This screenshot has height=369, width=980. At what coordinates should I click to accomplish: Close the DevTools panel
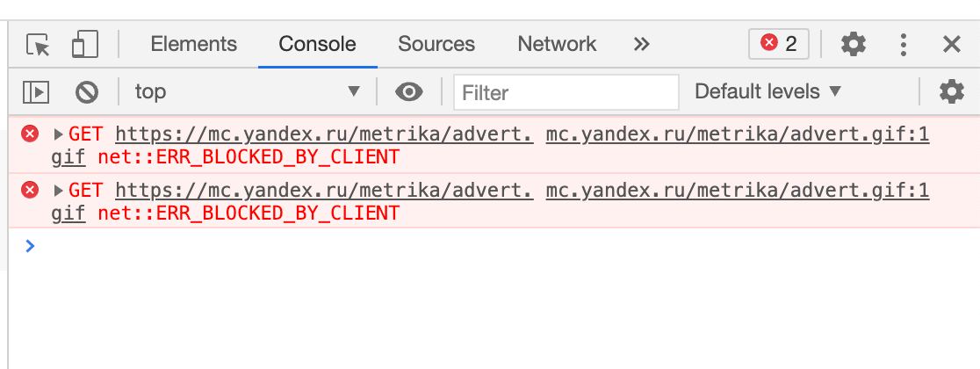click(x=951, y=44)
